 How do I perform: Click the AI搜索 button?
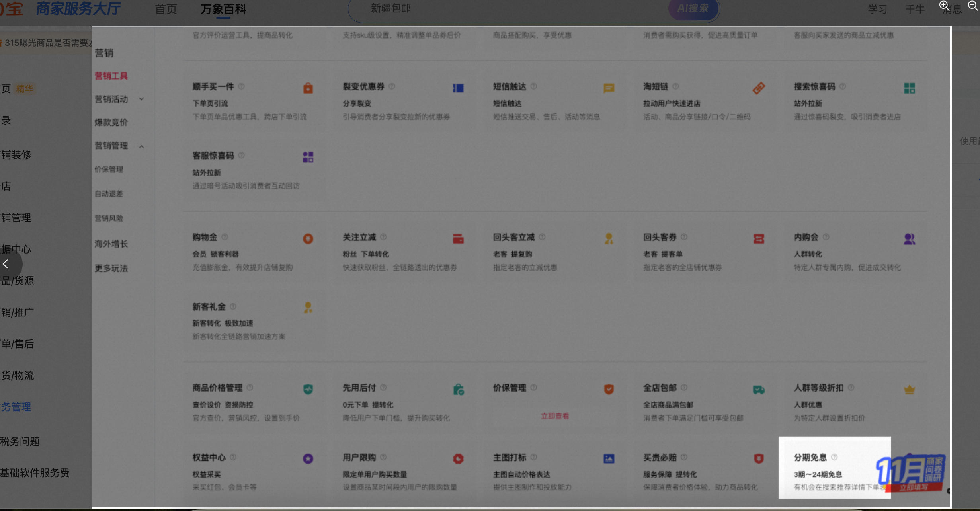[x=693, y=8]
